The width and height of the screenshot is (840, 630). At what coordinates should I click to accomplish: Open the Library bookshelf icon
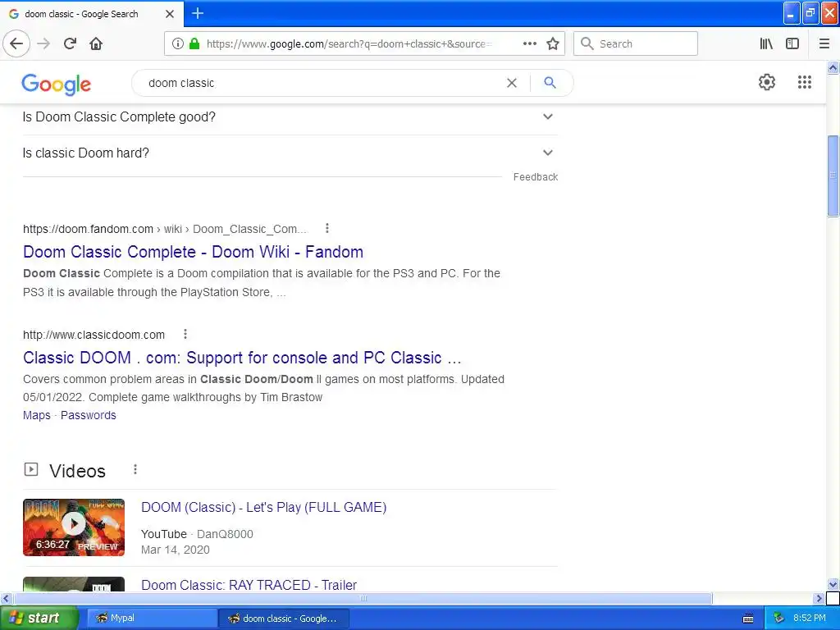(766, 43)
